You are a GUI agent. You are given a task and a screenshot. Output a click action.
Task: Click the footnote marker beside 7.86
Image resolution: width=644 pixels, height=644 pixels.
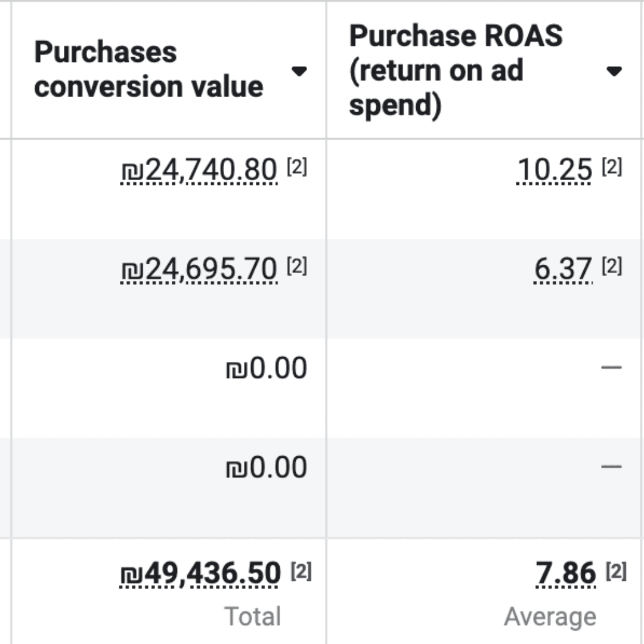(616, 572)
